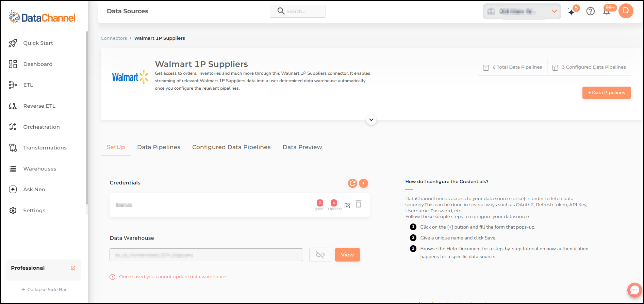Click the Professional plan label
The height and width of the screenshot is (304, 644).
[28, 268]
